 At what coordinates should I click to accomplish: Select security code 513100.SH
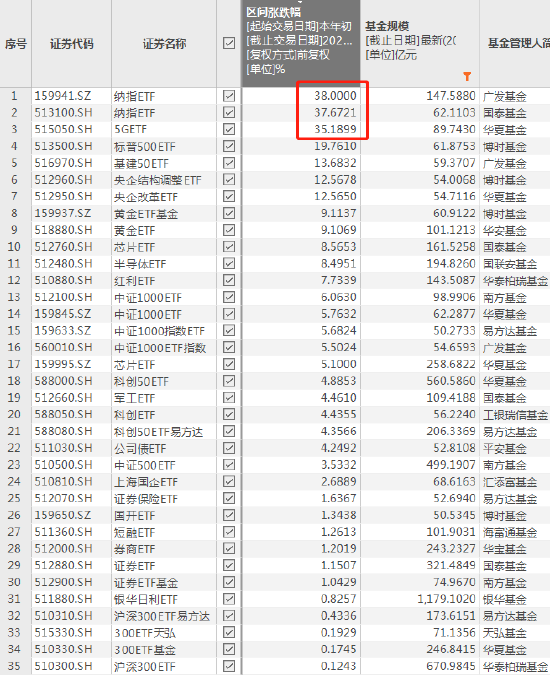(x=63, y=112)
